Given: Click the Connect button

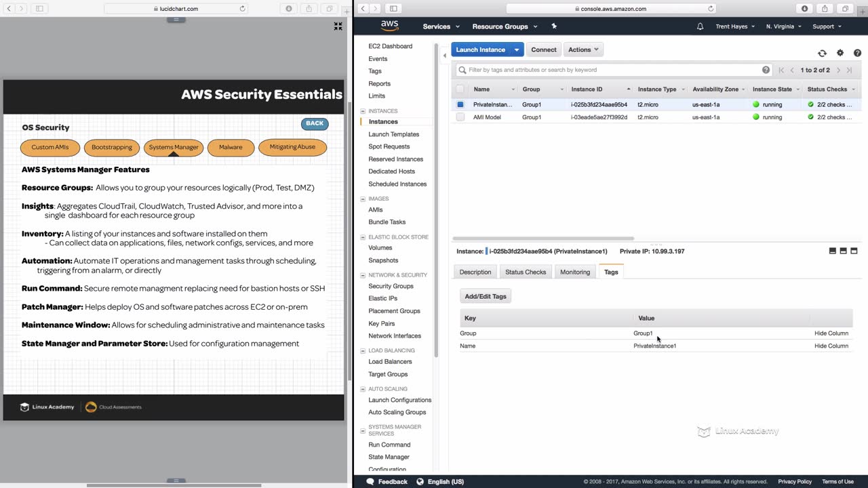Looking at the screenshot, I should tap(544, 49).
